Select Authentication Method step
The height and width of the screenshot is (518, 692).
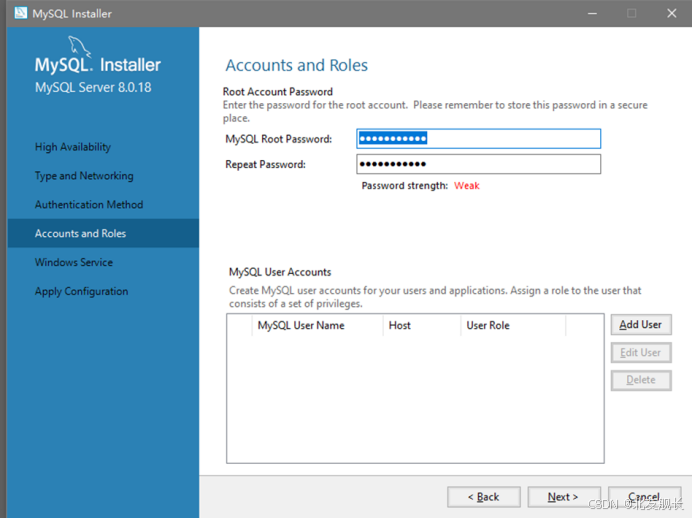point(89,205)
